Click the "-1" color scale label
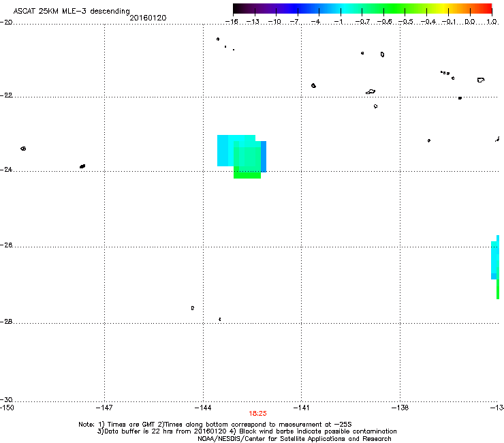This screenshot has height=443, width=504. tap(338, 22)
